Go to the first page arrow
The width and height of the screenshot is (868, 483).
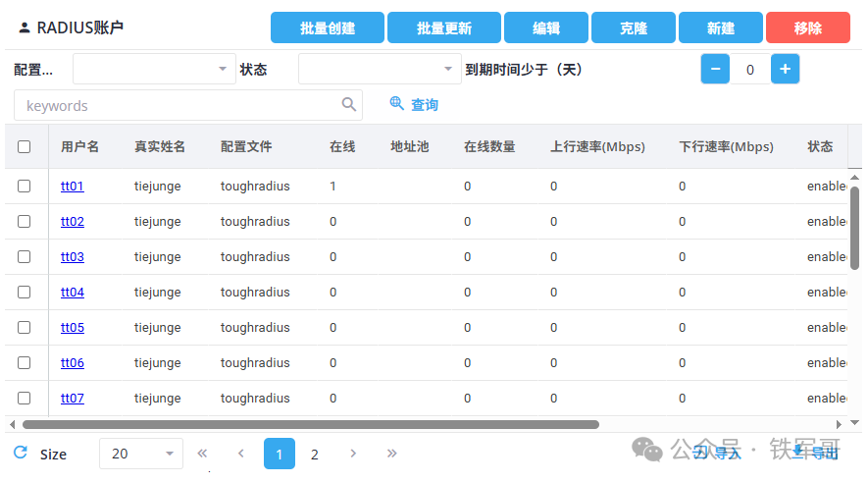coord(203,454)
